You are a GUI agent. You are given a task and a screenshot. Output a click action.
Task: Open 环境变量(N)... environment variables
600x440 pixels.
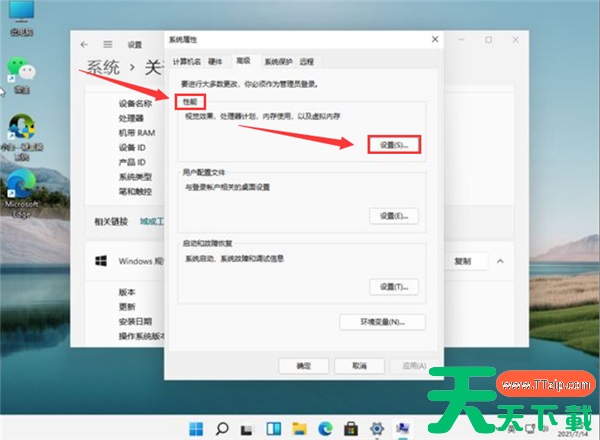click(382, 322)
